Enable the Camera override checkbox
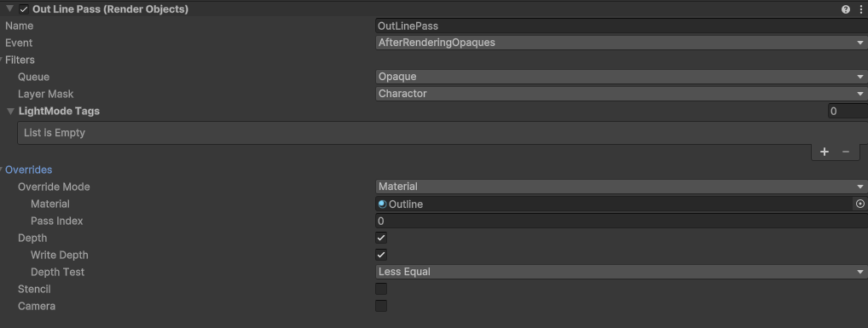868x328 pixels. click(x=381, y=306)
